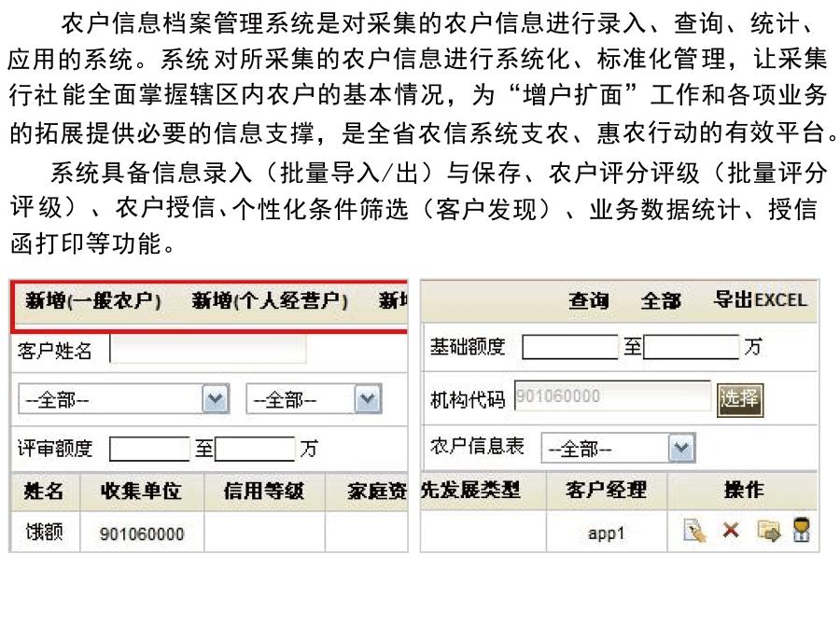This screenshot has width=840, height=624.
Task: Click 新增(一般农户) menu item
Action: 93,301
